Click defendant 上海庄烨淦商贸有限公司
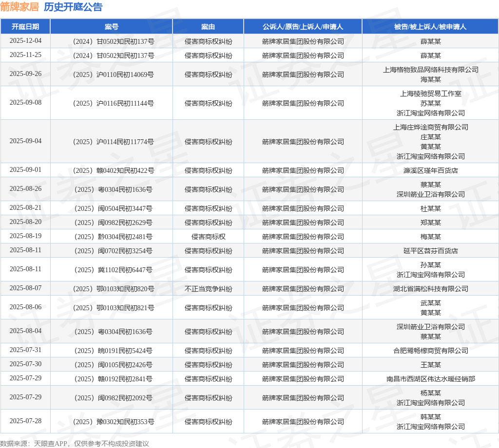The image size is (499, 448). click(431, 127)
